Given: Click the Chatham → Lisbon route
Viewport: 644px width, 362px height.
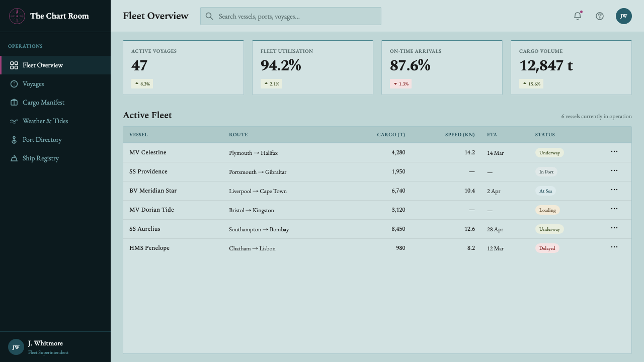Looking at the screenshot, I should (252, 248).
